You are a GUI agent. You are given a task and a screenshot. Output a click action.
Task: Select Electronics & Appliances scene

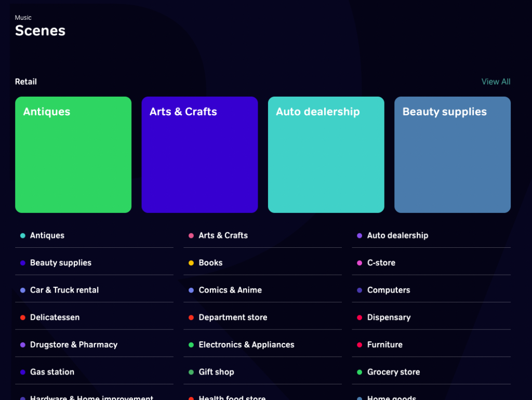[x=262, y=345]
